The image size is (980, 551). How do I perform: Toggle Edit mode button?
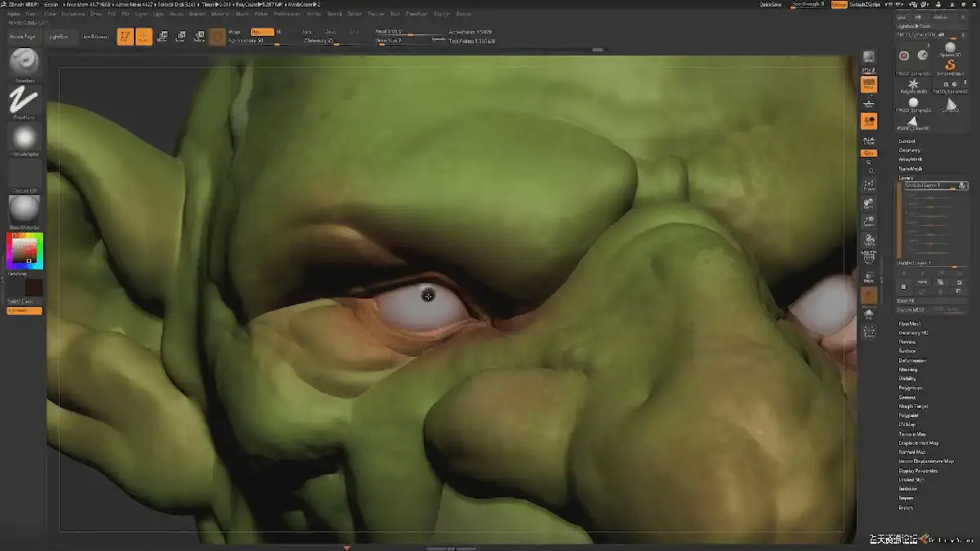pos(125,37)
